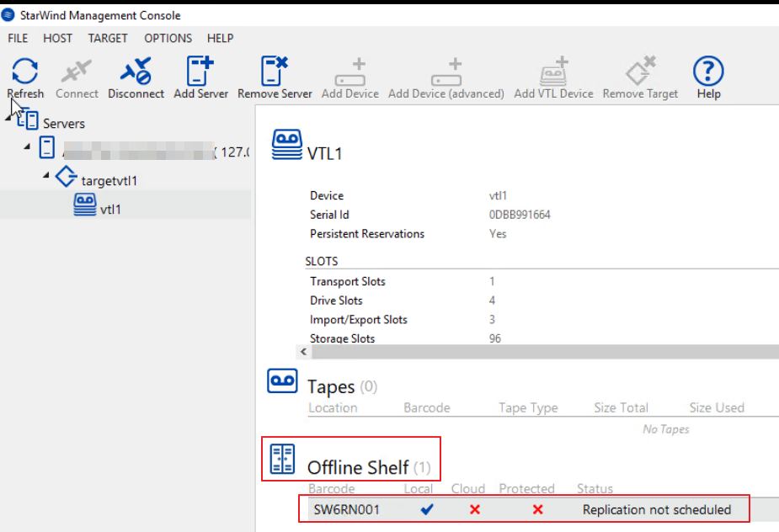This screenshot has width=779, height=532.
Task: Click the Device value vtl1 in properties
Action: (x=498, y=196)
